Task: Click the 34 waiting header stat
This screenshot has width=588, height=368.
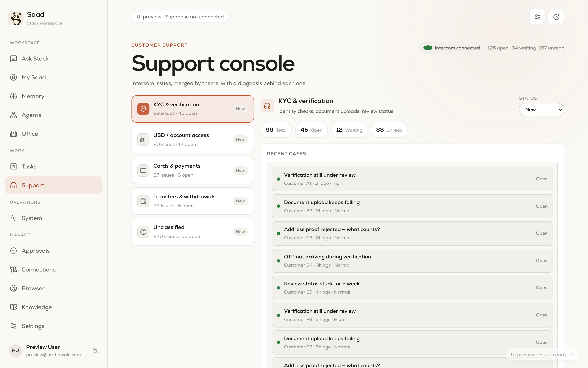Action: point(524,48)
